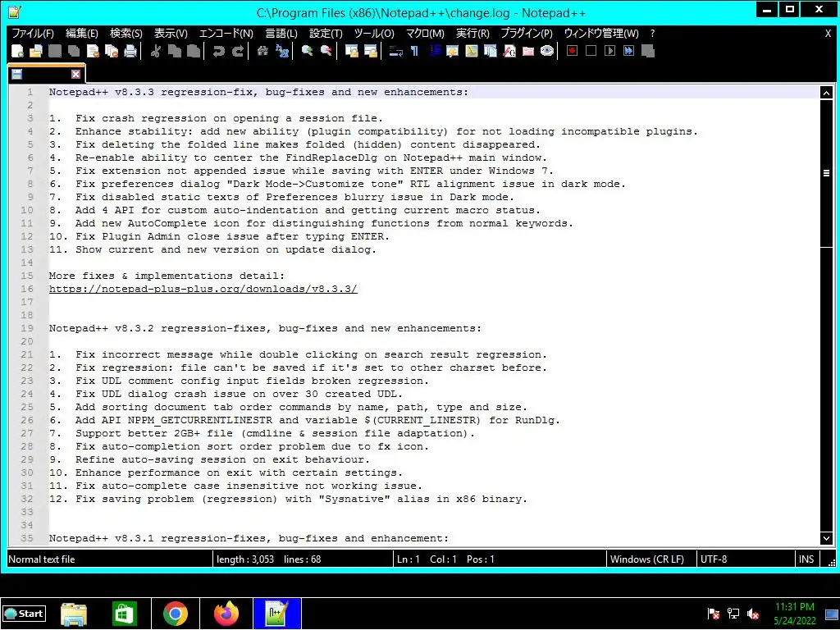Image resolution: width=840 pixels, height=630 pixels.
Task: Create a new document with the New icon
Action: tap(18, 51)
